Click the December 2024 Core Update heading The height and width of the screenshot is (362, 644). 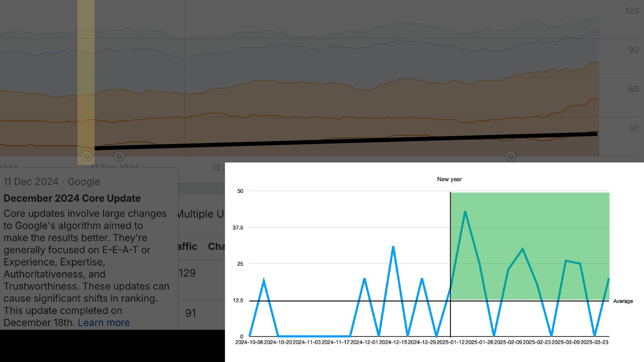(72, 198)
